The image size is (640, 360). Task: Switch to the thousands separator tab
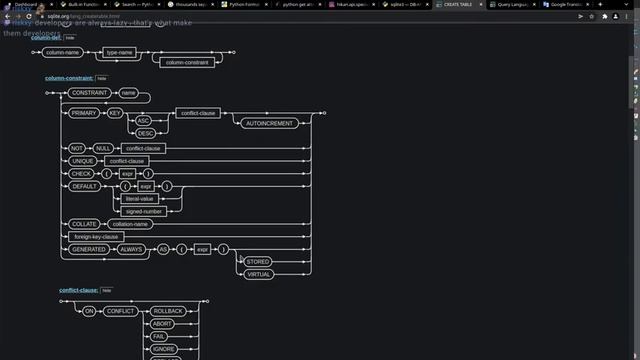click(x=190, y=4)
